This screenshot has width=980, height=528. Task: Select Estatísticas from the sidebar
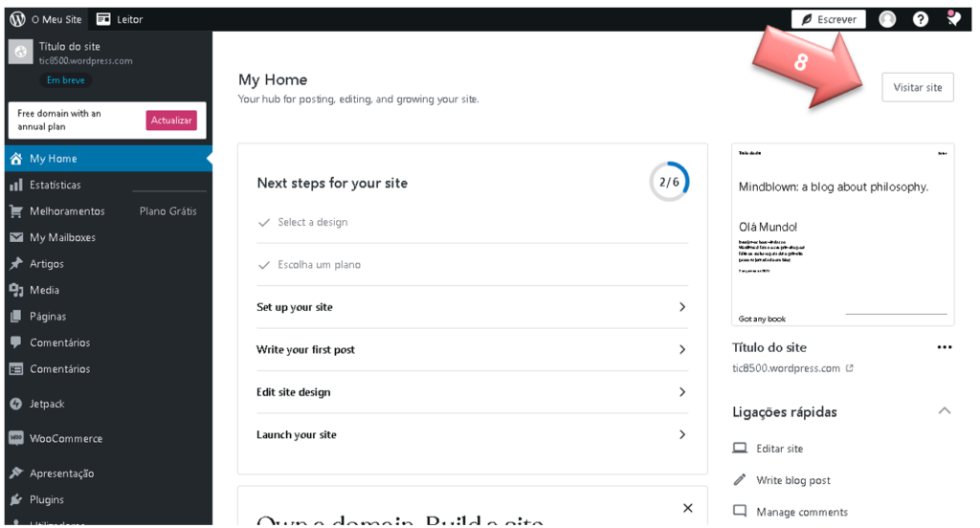pos(55,185)
